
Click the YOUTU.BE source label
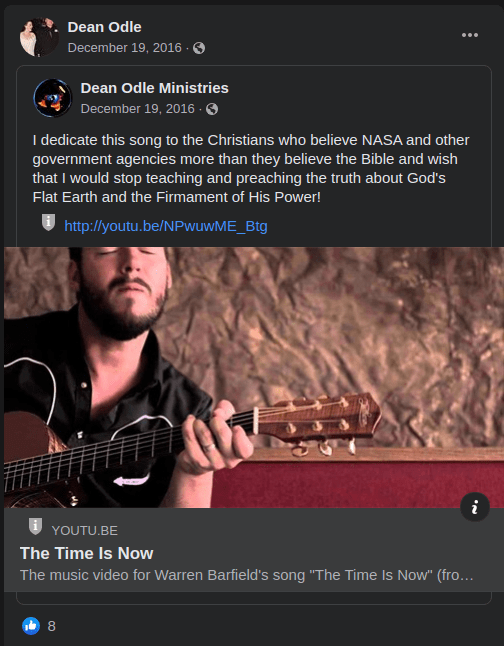(84, 531)
